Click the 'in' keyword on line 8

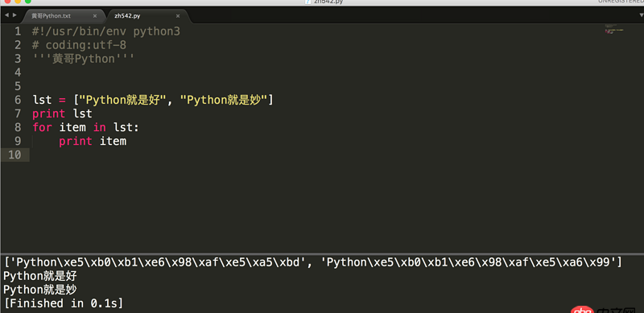tap(99, 127)
